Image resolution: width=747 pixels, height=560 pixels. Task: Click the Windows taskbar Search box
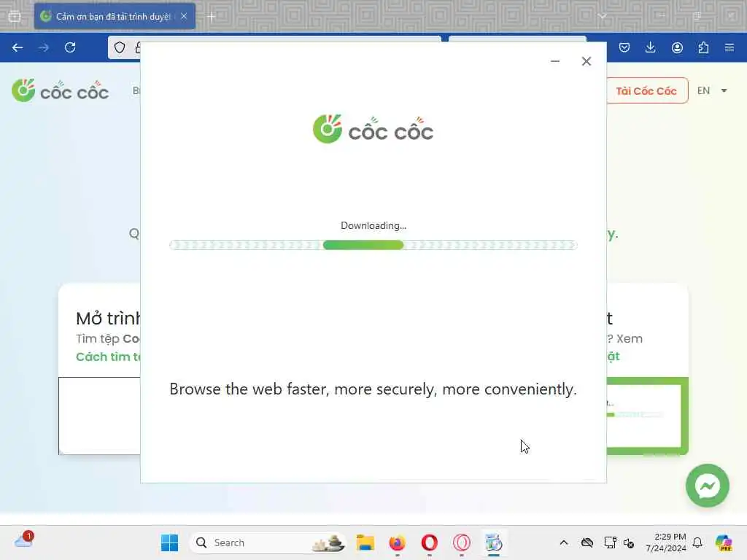pos(268,542)
